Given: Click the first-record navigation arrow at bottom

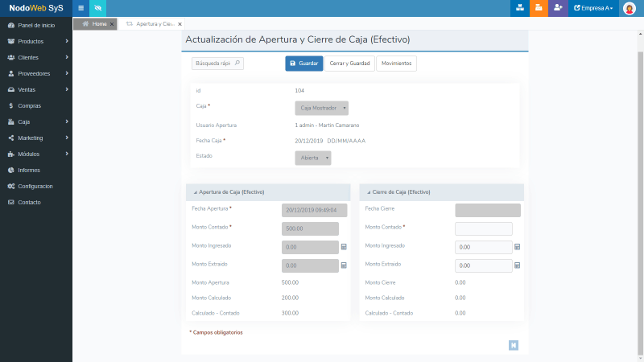Looking at the screenshot, I should 514,345.
